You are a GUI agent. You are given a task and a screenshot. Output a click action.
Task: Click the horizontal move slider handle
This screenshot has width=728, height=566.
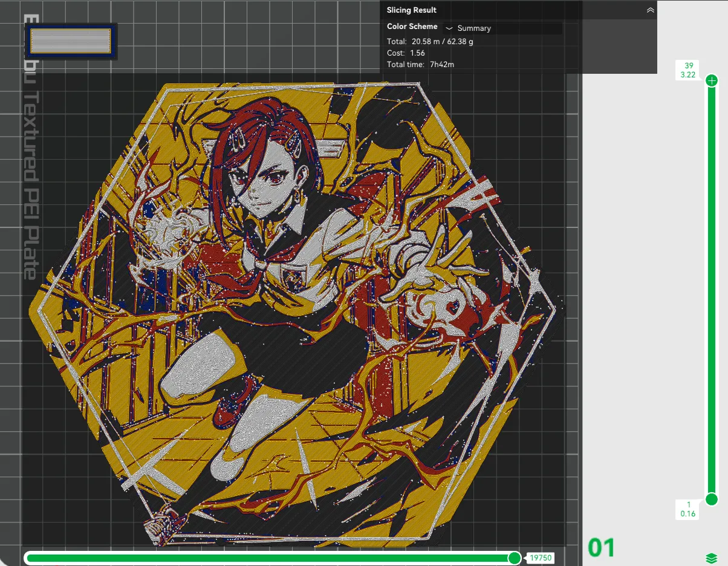pos(514,558)
